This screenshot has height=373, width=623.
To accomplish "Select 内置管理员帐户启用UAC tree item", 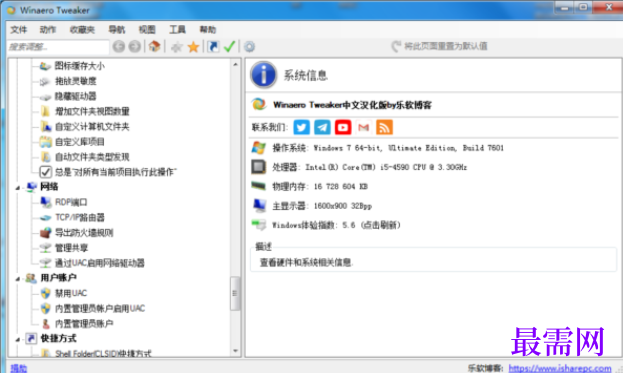I will point(100,308).
